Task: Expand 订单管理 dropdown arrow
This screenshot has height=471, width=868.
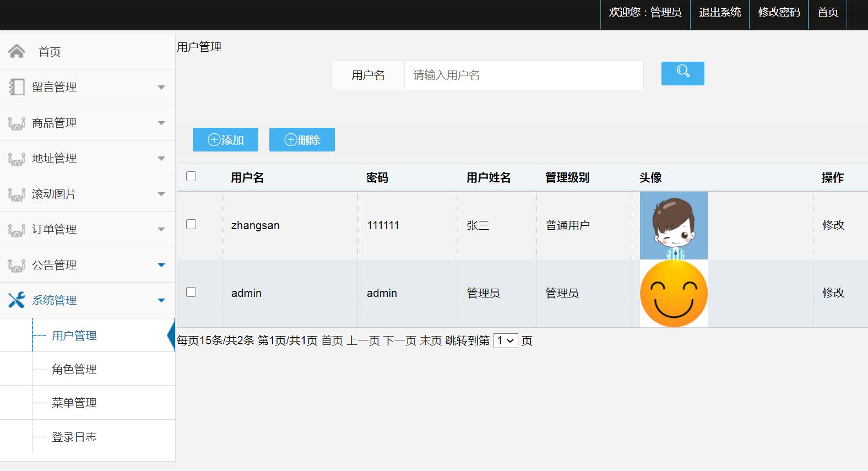Action: 161,229
